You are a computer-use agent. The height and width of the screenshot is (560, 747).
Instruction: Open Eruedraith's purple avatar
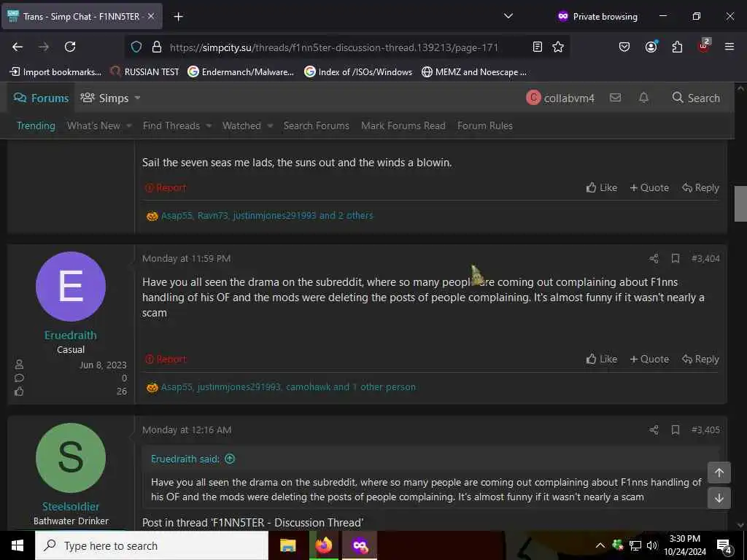pyautogui.click(x=71, y=286)
